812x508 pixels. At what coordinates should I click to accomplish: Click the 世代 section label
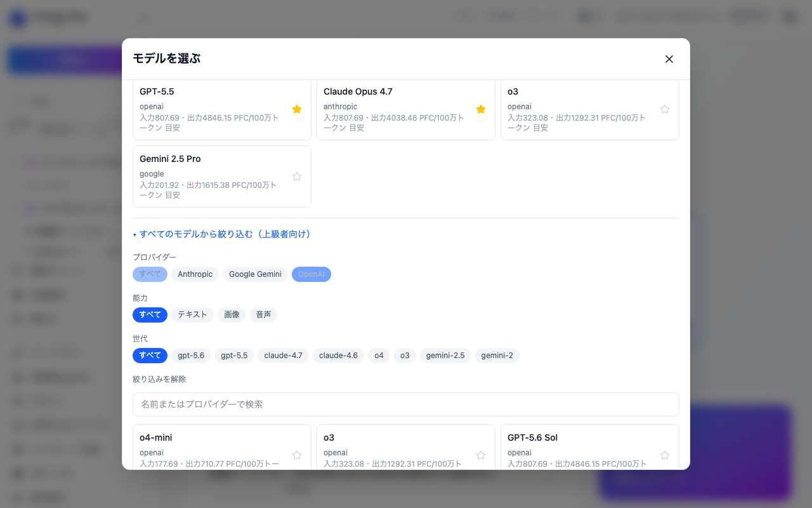tap(140, 338)
